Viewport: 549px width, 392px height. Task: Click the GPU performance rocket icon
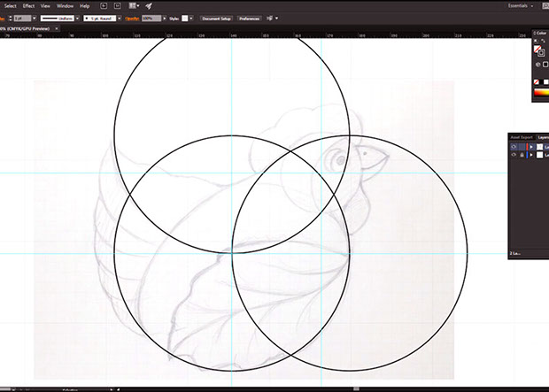tap(147, 5)
